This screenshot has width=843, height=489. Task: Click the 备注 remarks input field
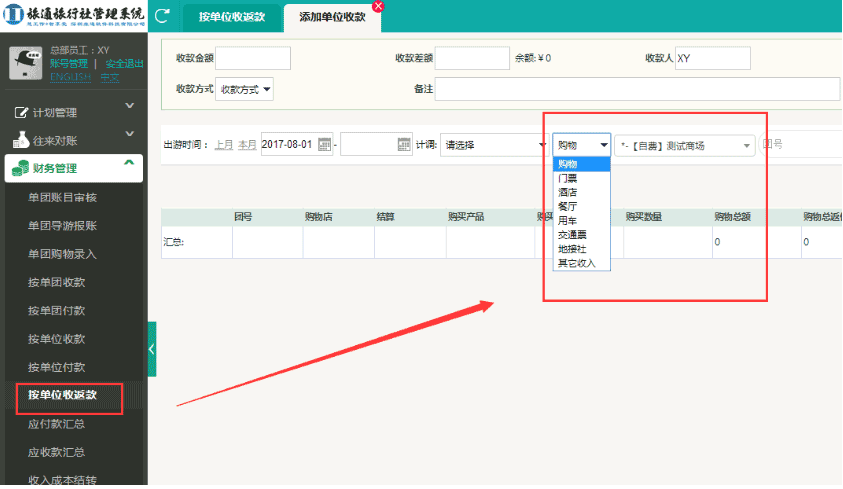click(x=637, y=89)
